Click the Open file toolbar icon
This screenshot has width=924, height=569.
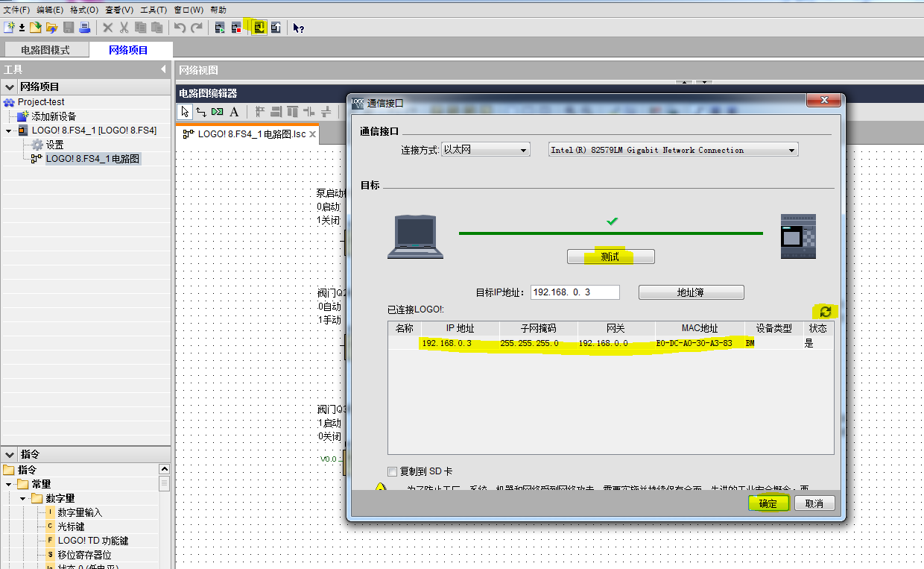pyautogui.click(x=35, y=28)
